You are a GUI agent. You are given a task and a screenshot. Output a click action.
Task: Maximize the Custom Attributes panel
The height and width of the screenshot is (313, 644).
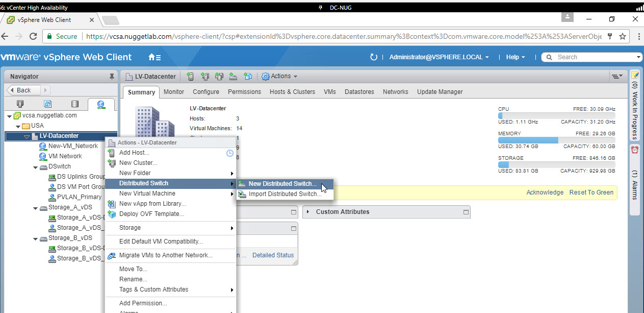click(466, 212)
